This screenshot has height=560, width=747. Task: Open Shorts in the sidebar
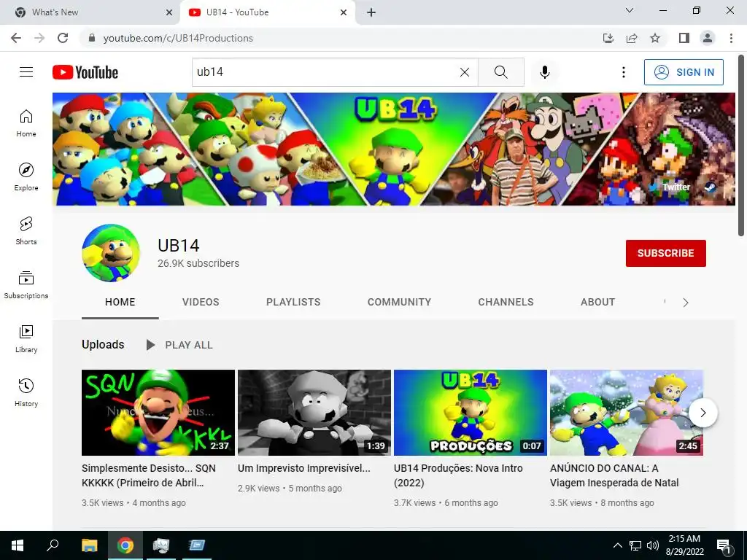pyautogui.click(x=26, y=231)
